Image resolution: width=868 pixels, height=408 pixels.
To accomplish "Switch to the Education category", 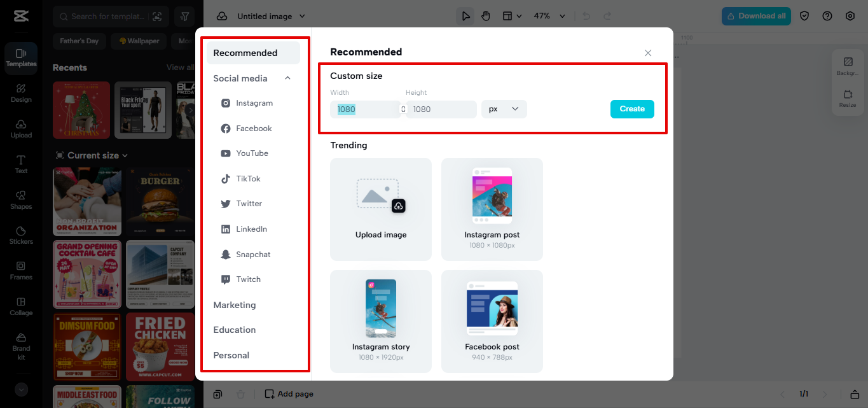I will pos(234,330).
